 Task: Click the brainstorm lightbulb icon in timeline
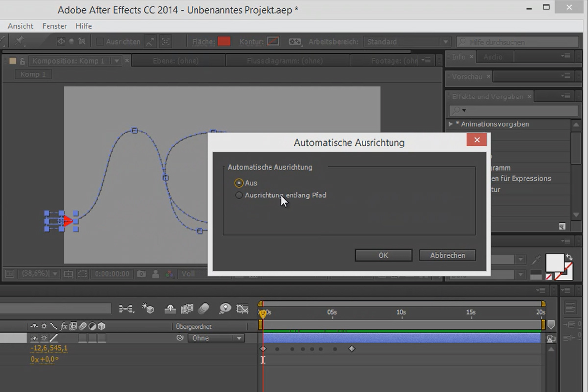click(225, 309)
